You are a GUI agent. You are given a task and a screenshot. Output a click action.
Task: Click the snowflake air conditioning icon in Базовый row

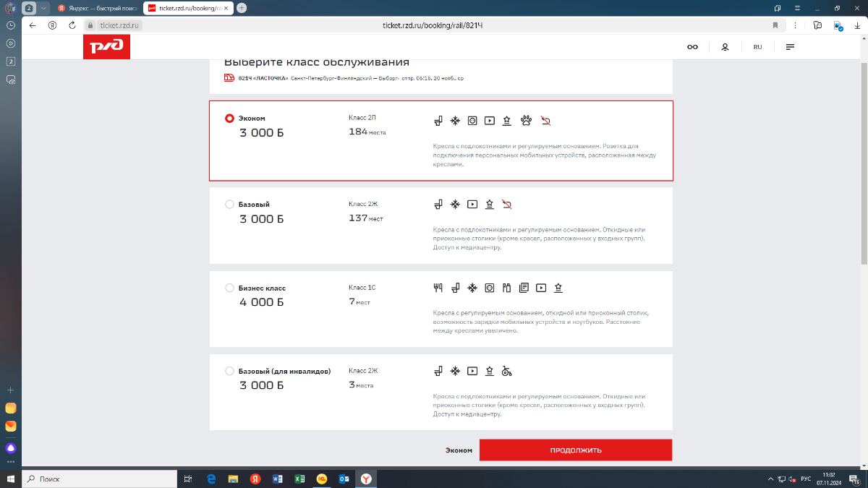click(455, 205)
